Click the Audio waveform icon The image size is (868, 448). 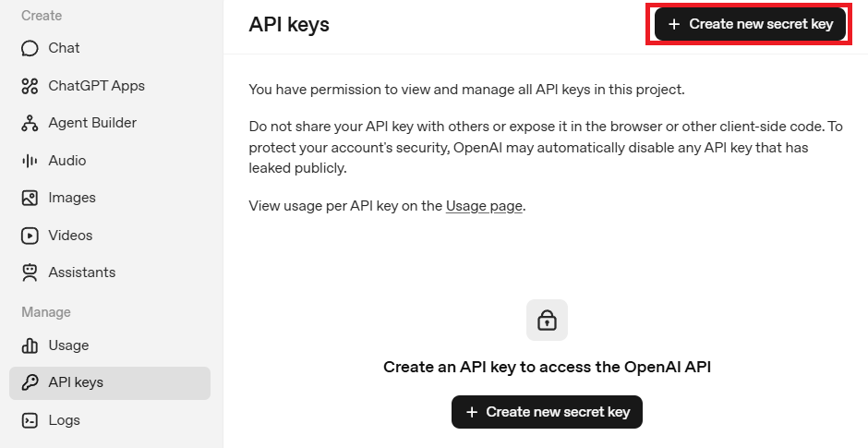(x=30, y=161)
